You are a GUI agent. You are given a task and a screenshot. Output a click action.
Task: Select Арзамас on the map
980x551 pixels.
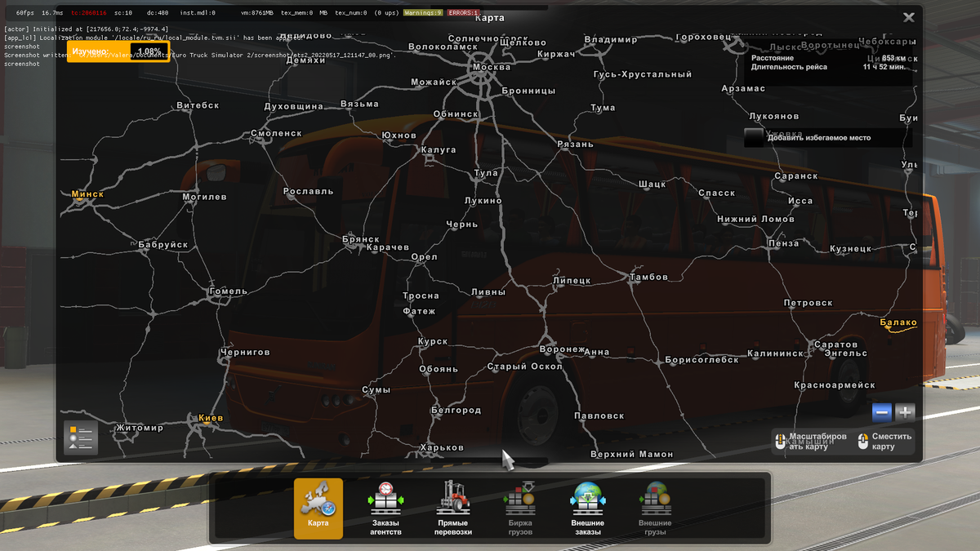(743, 88)
